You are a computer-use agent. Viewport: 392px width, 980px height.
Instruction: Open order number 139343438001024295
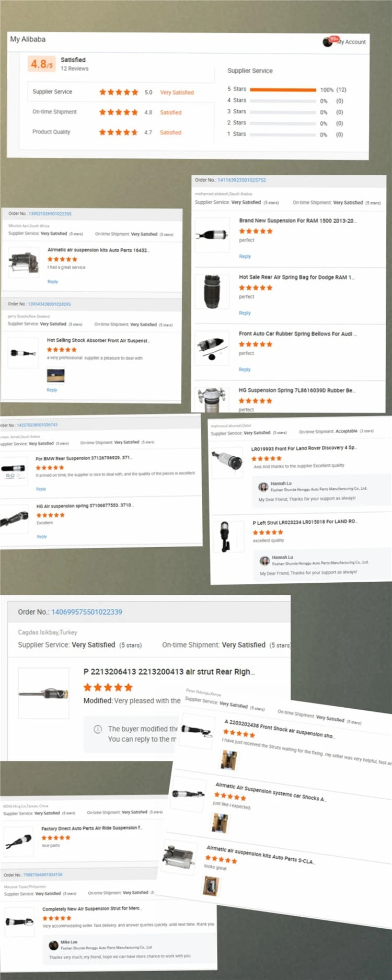coord(49,304)
